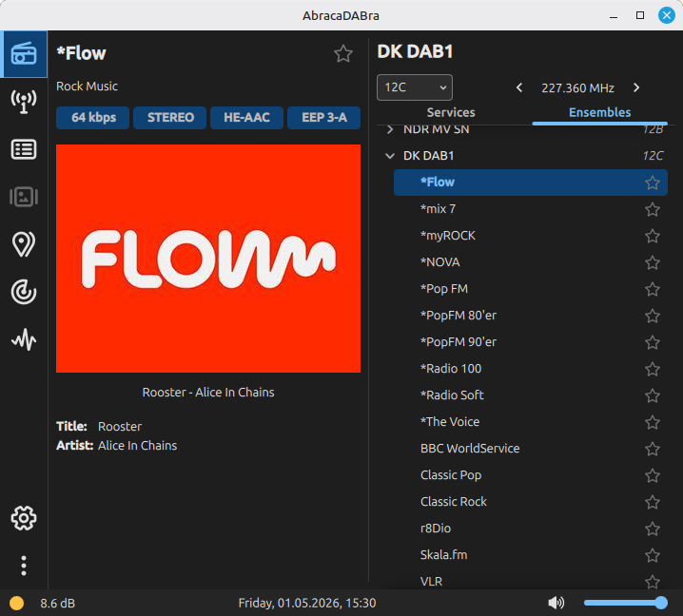Screen dimensions: 683x616
Task: Switch to the Ensembles tab
Action: pos(600,112)
